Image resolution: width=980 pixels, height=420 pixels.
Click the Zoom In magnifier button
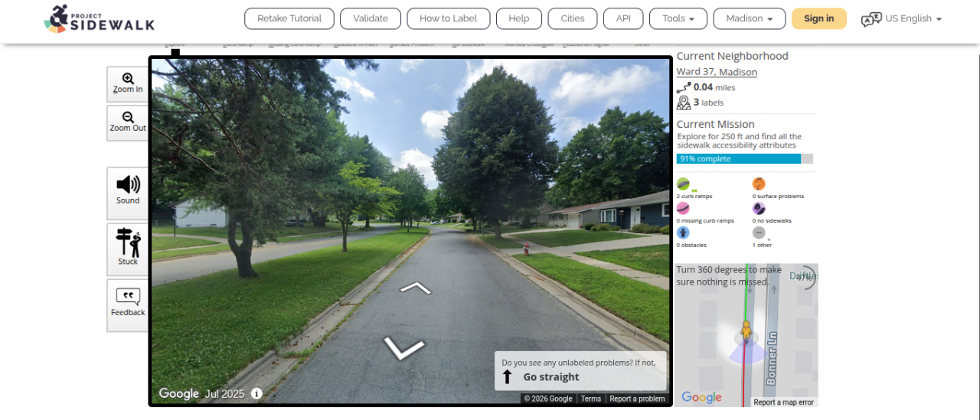pos(128,84)
